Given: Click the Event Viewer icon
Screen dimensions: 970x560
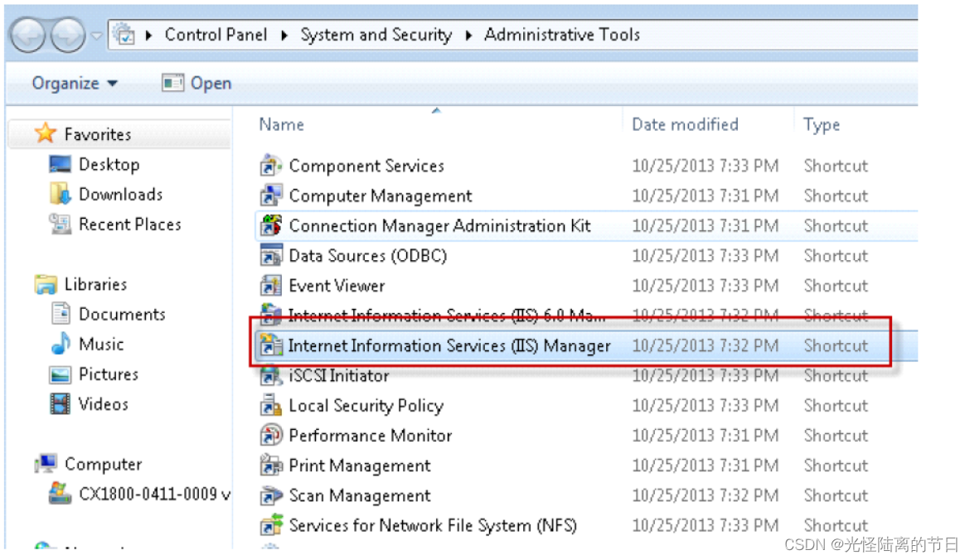Looking at the screenshot, I should pyautogui.click(x=271, y=286).
